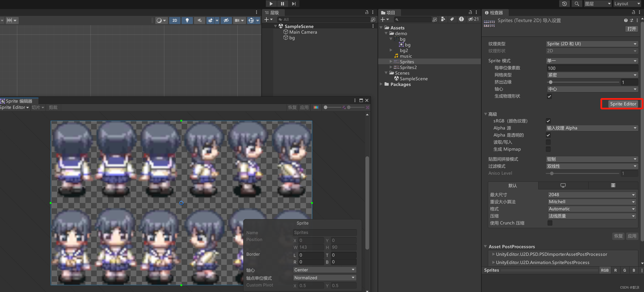Open global search magnifier icon

tap(577, 4)
